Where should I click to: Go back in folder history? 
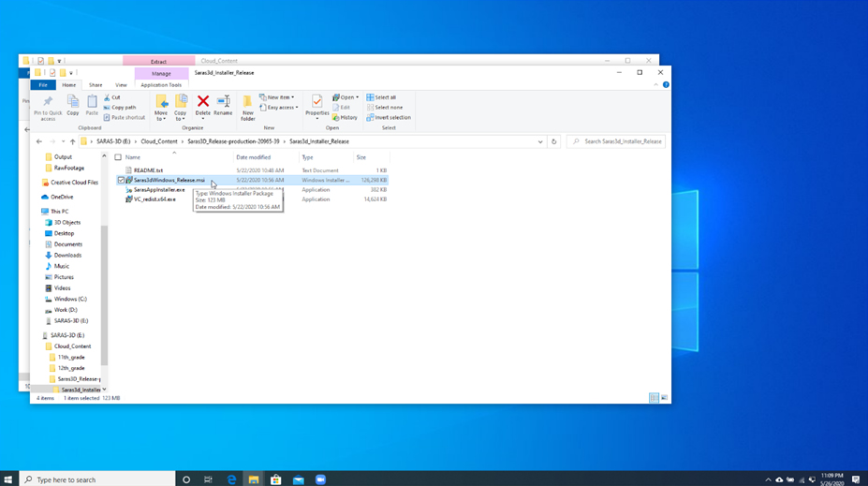click(x=38, y=141)
